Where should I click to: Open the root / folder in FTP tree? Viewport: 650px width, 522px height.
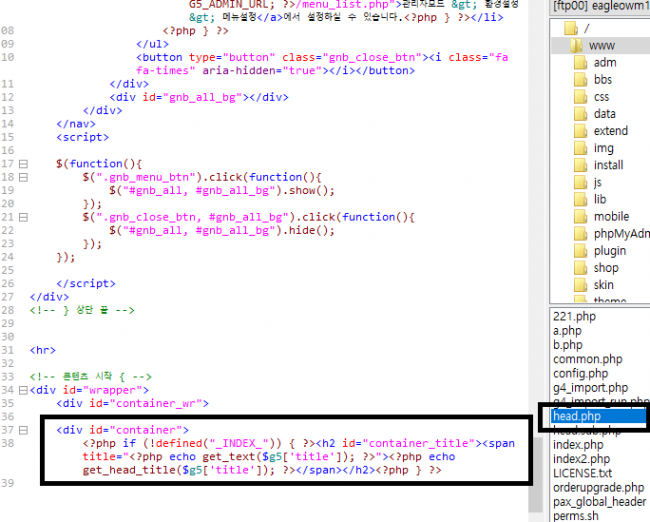coord(571,28)
